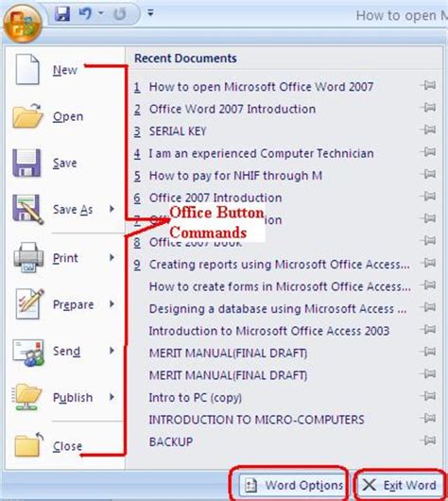Image resolution: width=448 pixels, height=501 pixels.
Task: Pin 'INTRODUCTION TO MICRO-COMPUTERS' document
Action: (x=428, y=418)
